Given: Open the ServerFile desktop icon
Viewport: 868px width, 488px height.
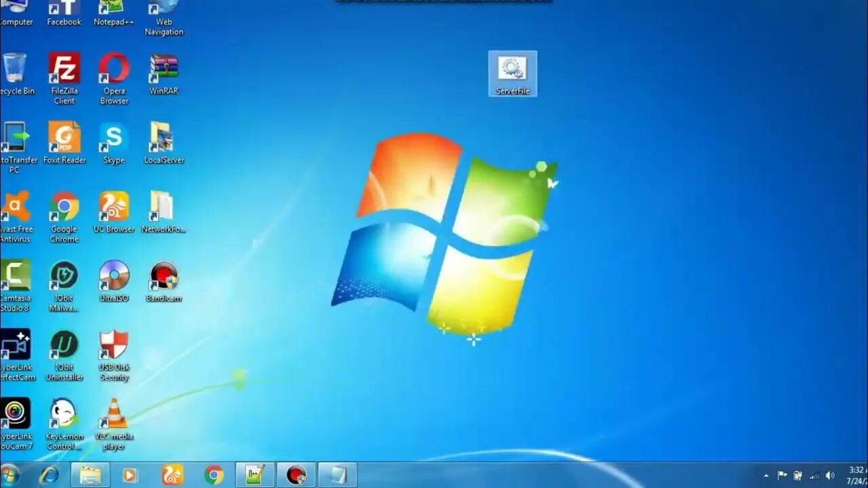Looking at the screenshot, I should (513, 74).
